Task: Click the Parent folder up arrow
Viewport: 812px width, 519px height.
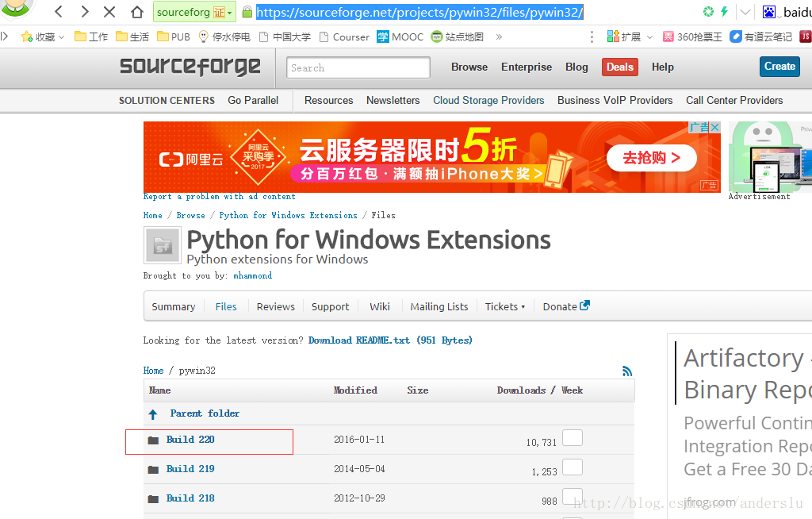Action: click(153, 414)
